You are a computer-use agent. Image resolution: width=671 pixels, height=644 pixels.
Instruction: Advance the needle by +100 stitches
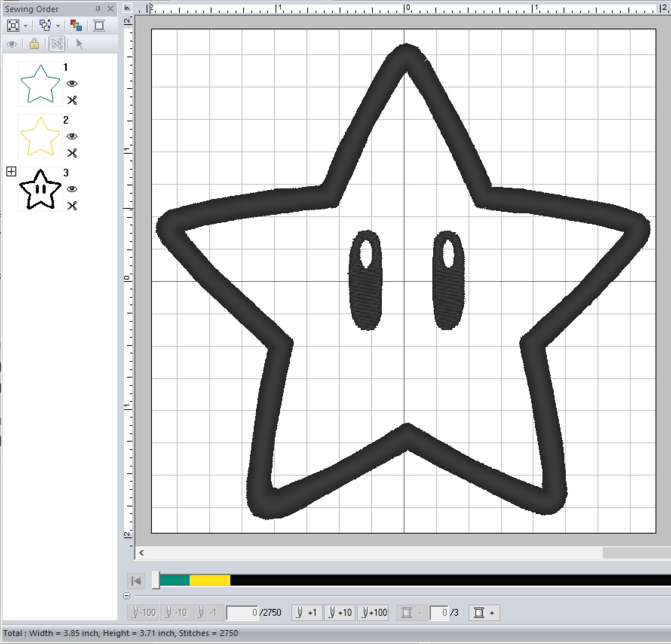coord(373,613)
